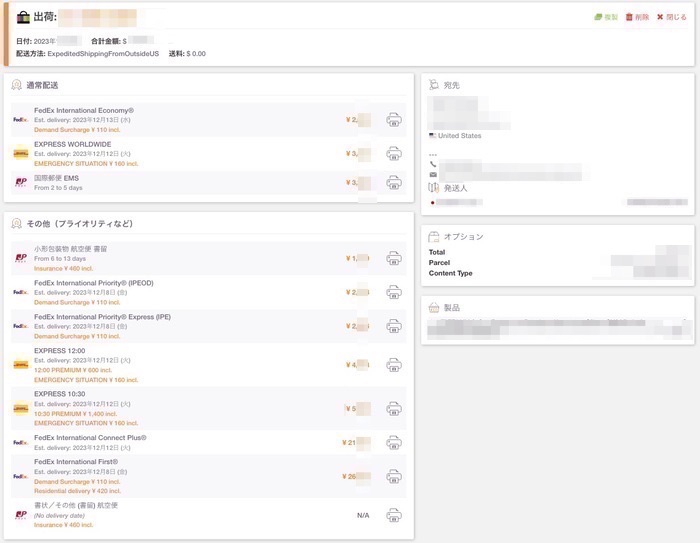Print label for DHL EXPRESS 12:00

(x=394, y=365)
